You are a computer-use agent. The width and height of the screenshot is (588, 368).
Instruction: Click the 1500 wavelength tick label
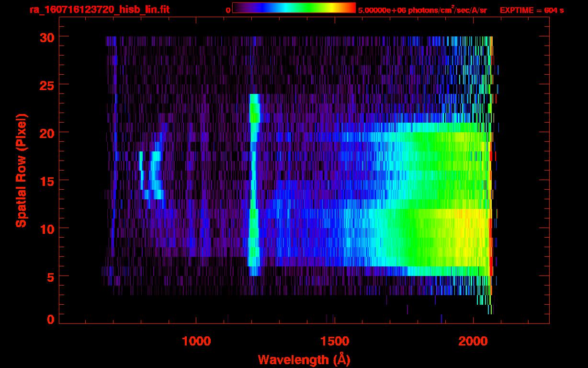click(334, 341)
